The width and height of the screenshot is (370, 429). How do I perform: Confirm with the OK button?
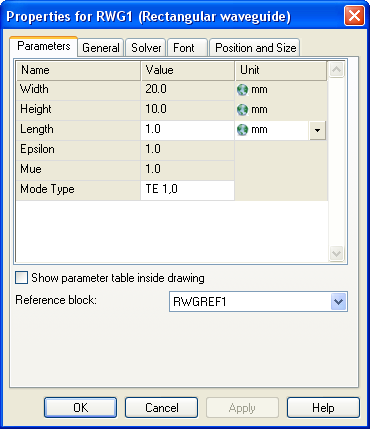pyautogui.click(x=81, y=407)
